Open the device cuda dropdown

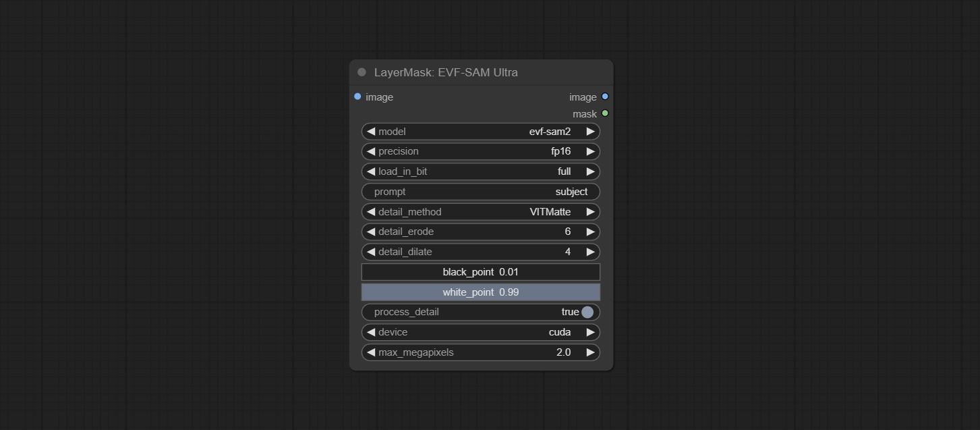(x=480, y=332)
